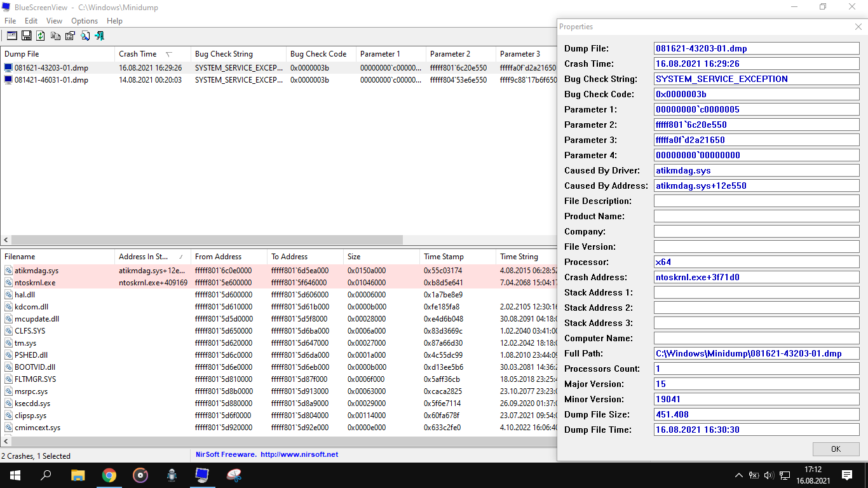Sort drivers by Address In Stack header

coord(153,257)
